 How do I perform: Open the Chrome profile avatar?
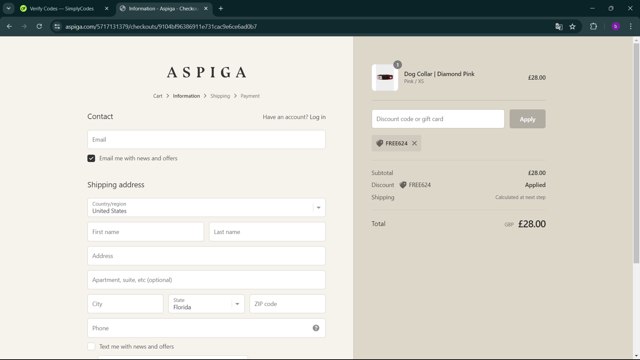click(616, 27)
